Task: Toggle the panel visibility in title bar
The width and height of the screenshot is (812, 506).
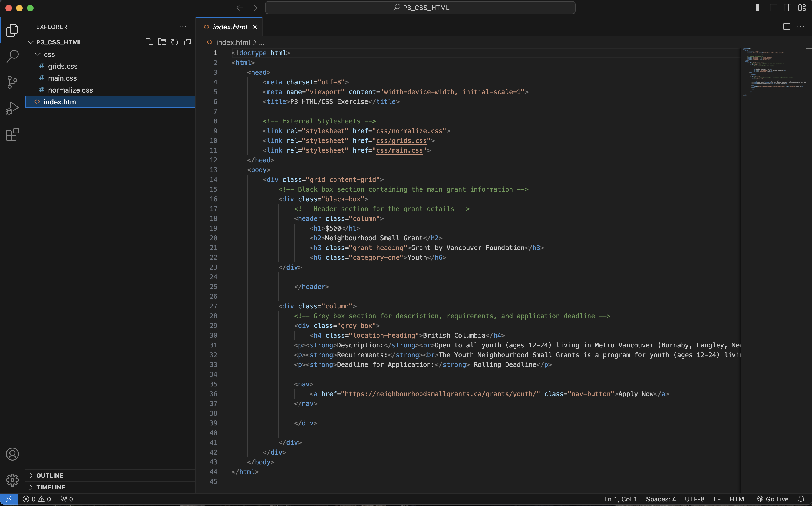Action: coord(773,7)
